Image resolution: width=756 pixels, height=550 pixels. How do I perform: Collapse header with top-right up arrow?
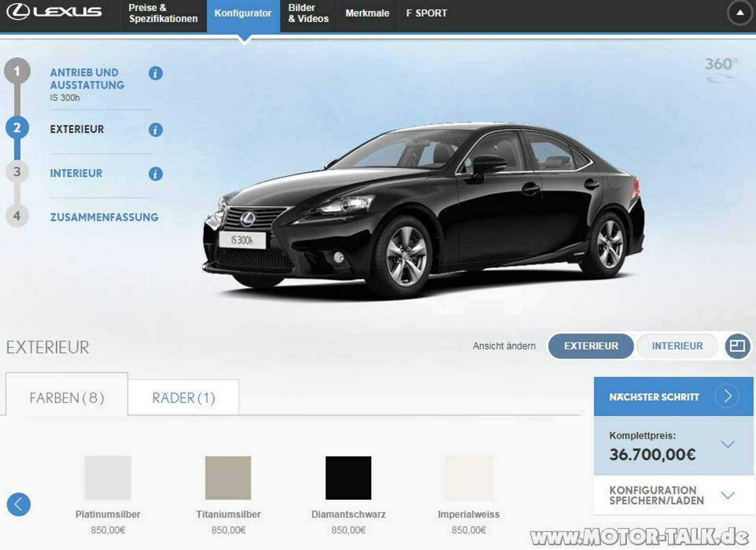[x=740, y=13]
